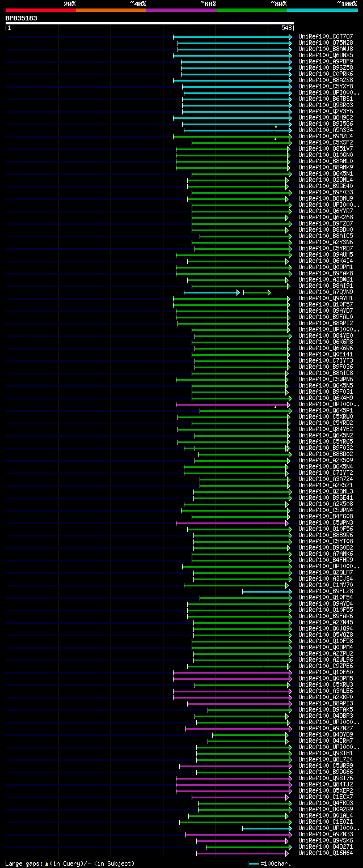Click label UniRef100_Q6K4H9
The image size is (363, 868).
(x=326, y=398)
